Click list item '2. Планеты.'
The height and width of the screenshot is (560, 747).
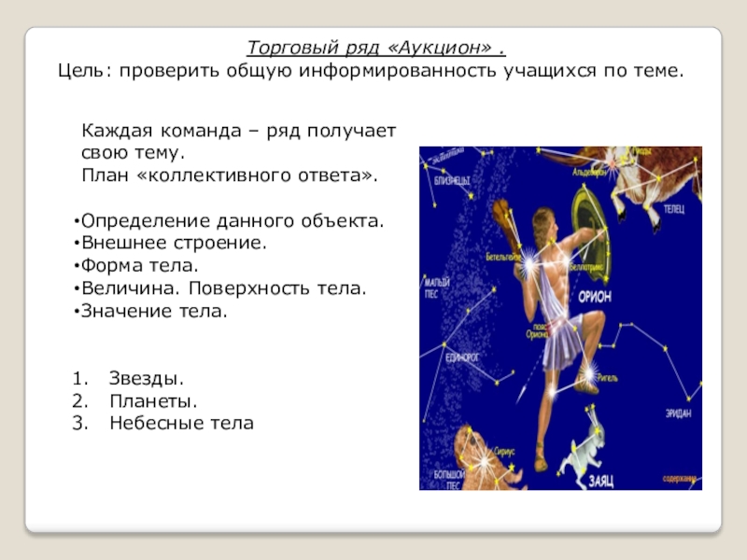[x=134, y=401]
